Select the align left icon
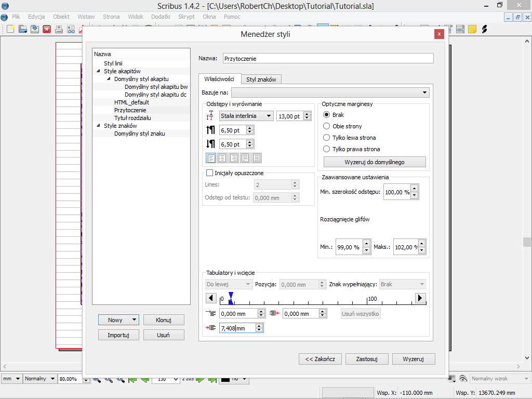Screen dimensions: 532x399 (211, 158)
